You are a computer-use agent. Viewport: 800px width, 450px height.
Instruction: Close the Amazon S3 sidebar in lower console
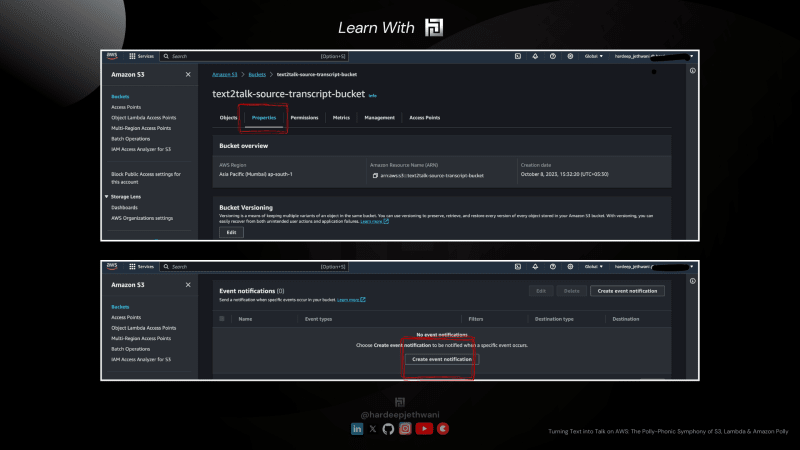point(188,285)
